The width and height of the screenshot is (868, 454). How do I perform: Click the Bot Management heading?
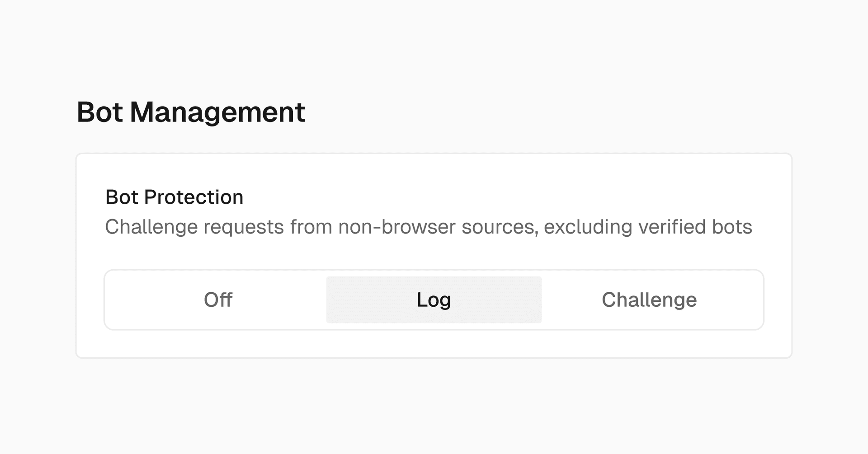(191, 112)
